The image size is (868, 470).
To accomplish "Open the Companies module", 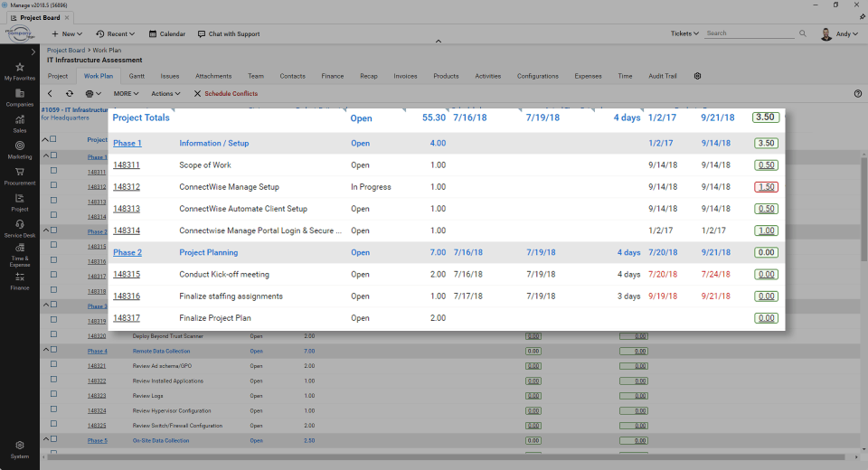I will pos(19,98).
